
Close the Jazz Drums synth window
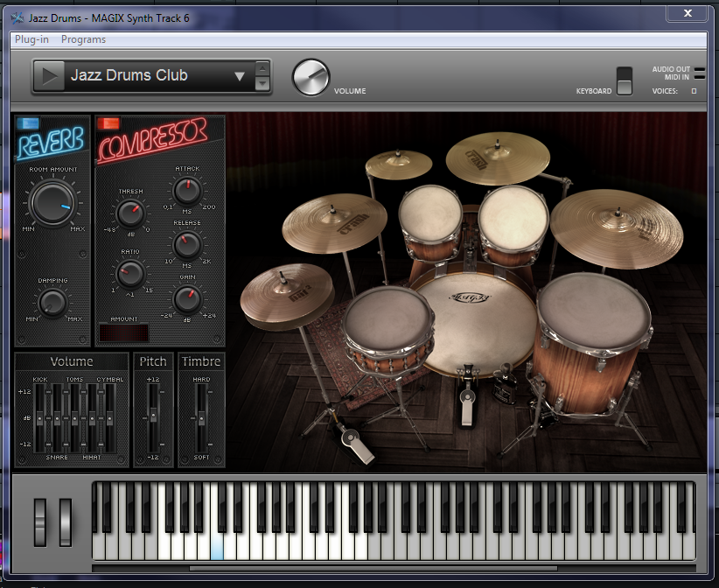(x=688, y=13)
